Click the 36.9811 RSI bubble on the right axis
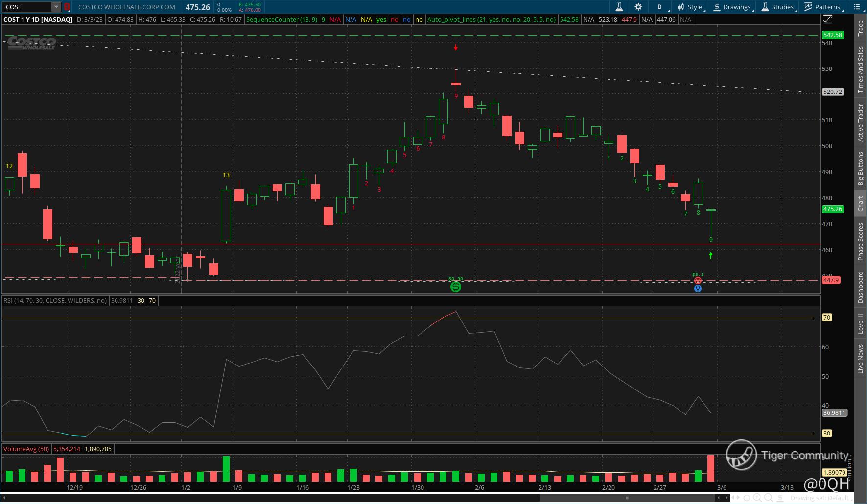The image size is (867, 504). point(834,412)
